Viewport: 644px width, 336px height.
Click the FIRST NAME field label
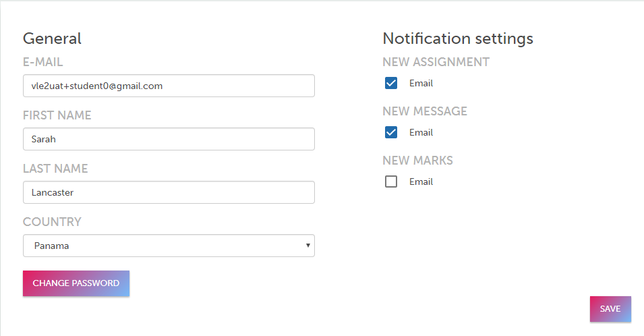pyautogui.click(x=57, y=115)
